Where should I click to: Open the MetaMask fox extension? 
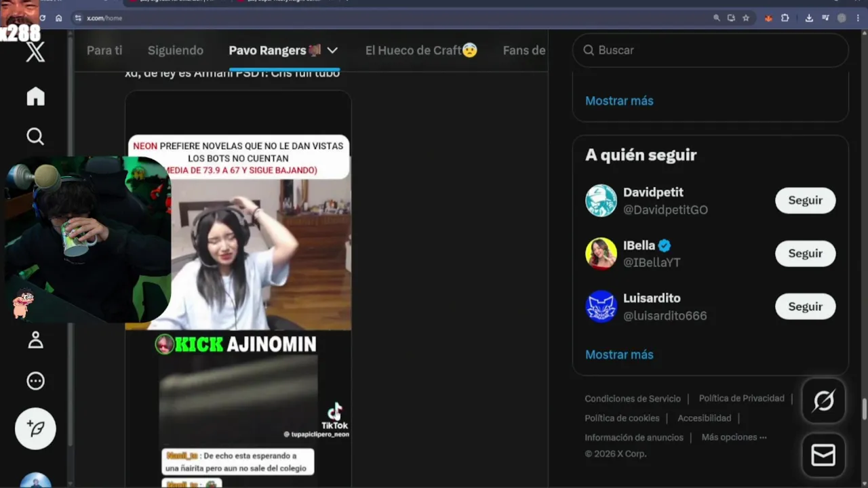768,18
